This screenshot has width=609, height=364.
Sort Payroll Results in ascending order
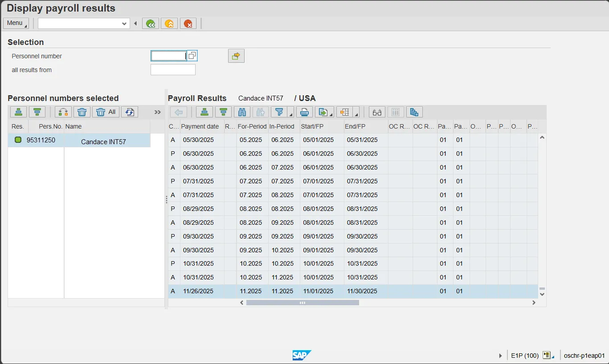tap(204, 112)
